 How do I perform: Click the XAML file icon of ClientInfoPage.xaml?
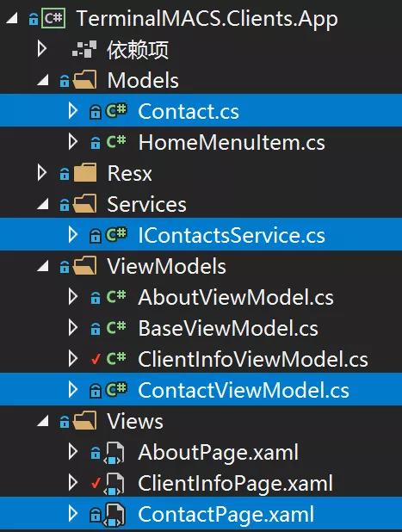[x=114, y=485]
